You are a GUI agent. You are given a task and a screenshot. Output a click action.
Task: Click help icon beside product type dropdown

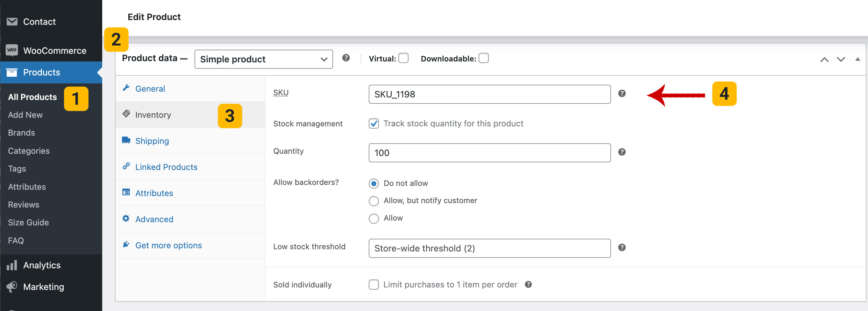(x=346, y=58)
